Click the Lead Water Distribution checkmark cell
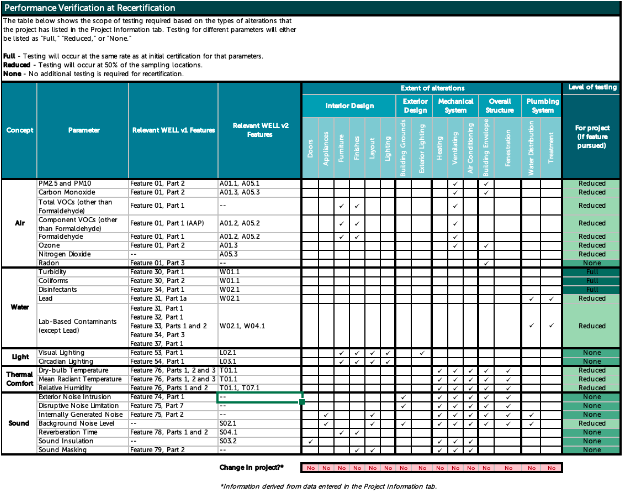The image size is (627, 497). pos(531,299)
